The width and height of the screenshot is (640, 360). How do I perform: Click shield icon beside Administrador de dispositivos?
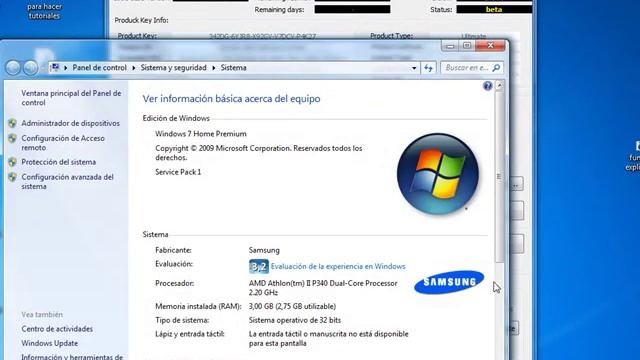coord(13,123)
